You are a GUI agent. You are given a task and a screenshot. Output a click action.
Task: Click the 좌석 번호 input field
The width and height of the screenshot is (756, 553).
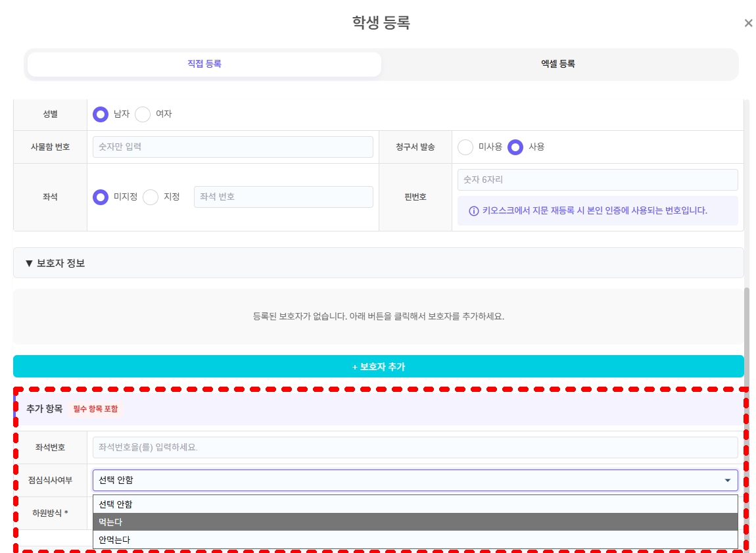[283, 197]
